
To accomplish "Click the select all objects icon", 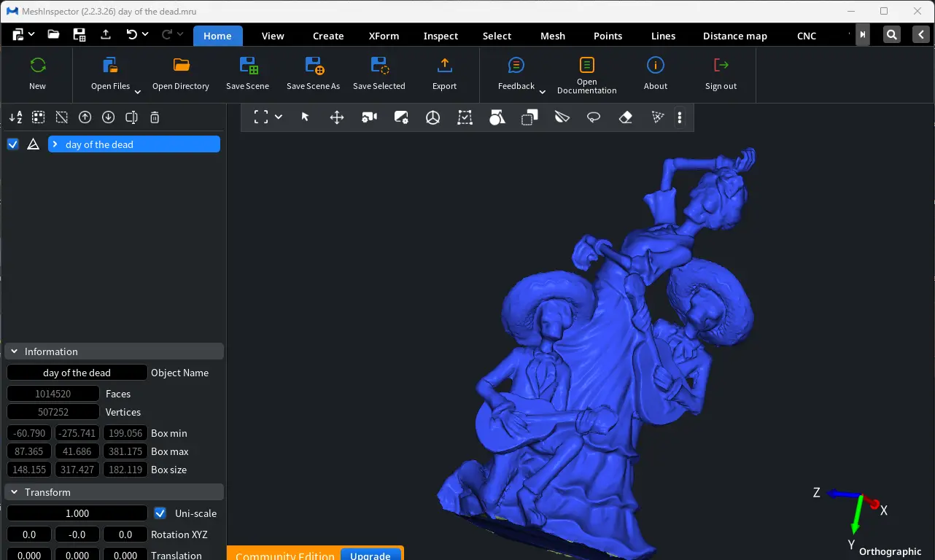I will click(x=39, y=117).
